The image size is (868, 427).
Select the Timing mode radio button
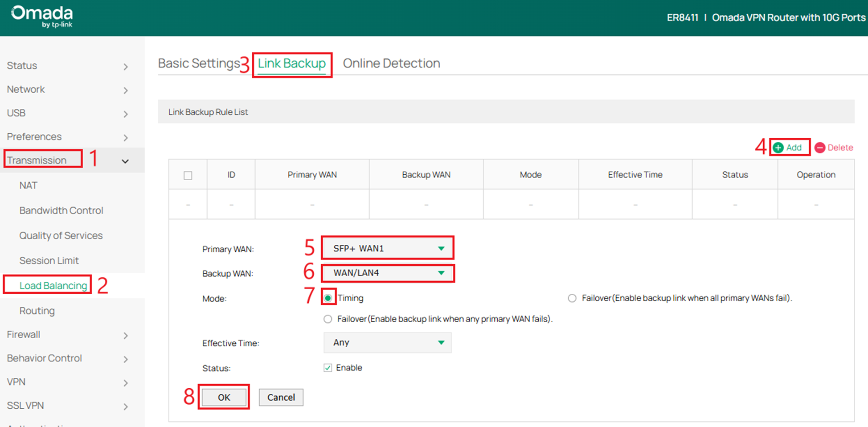coord(328,298)
